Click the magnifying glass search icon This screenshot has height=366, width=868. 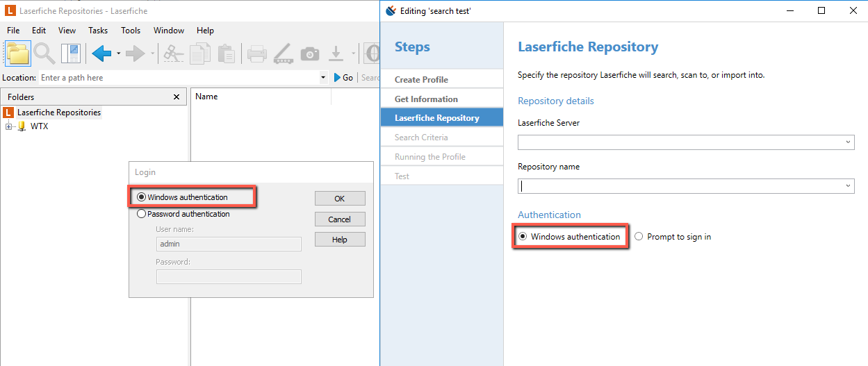tap(45, 53)
